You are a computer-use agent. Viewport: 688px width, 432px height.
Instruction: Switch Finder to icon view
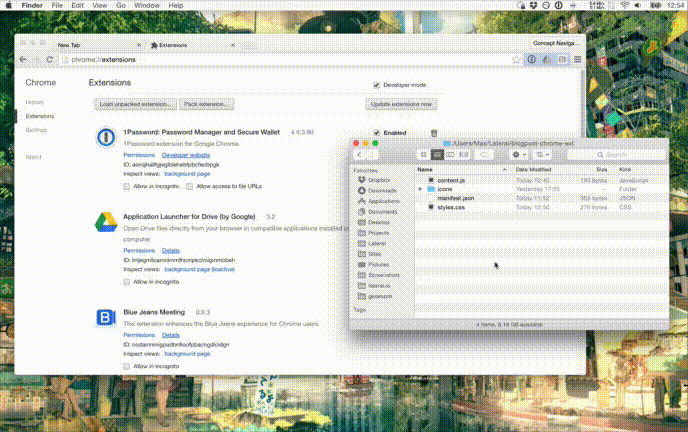[x=424, y=154]
